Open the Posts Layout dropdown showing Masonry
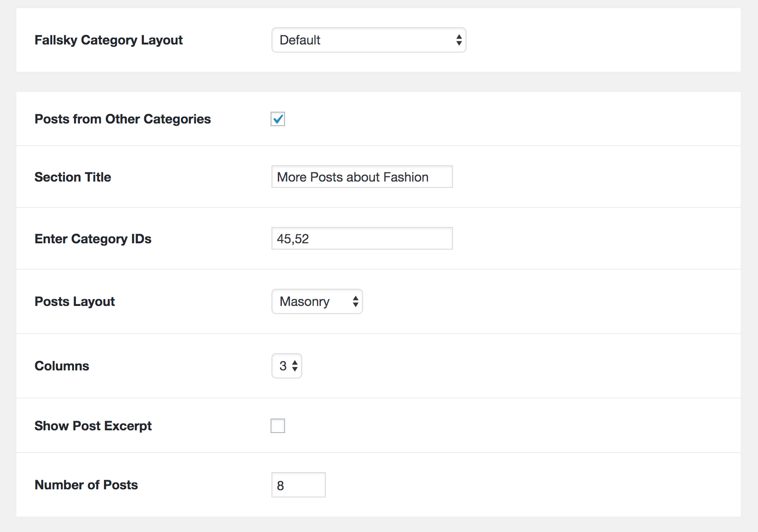The image size is (758, 532). 317,301
